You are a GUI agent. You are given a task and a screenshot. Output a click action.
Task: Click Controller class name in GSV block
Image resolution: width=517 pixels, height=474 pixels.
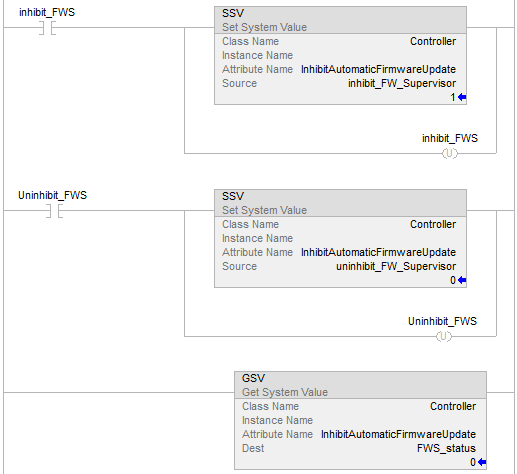pyautogui.click(x=453, y=406)
